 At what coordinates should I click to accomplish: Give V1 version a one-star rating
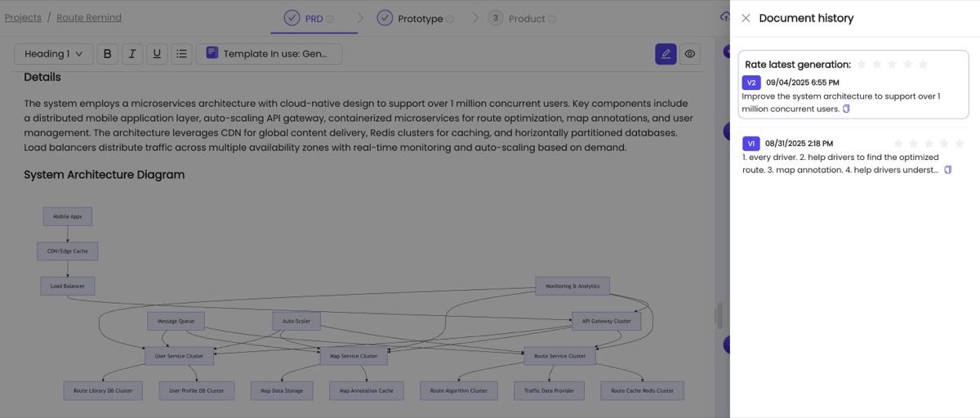[x=898, y=144]
